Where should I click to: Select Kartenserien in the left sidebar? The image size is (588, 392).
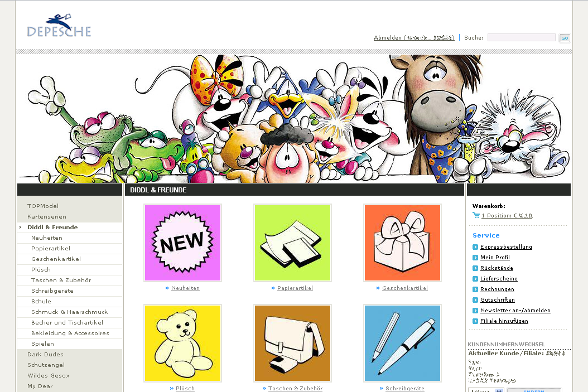tap(47, 216)
